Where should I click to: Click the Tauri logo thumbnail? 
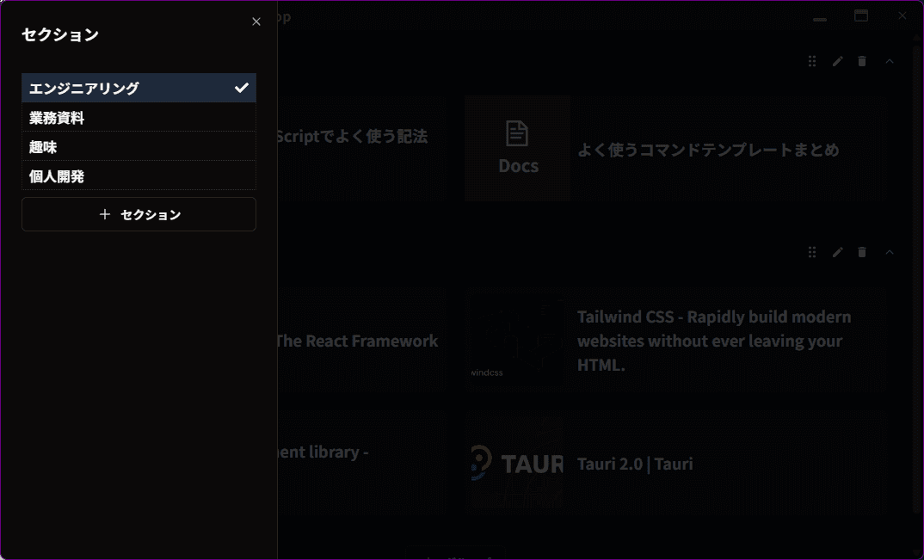[x=517, y=464]
